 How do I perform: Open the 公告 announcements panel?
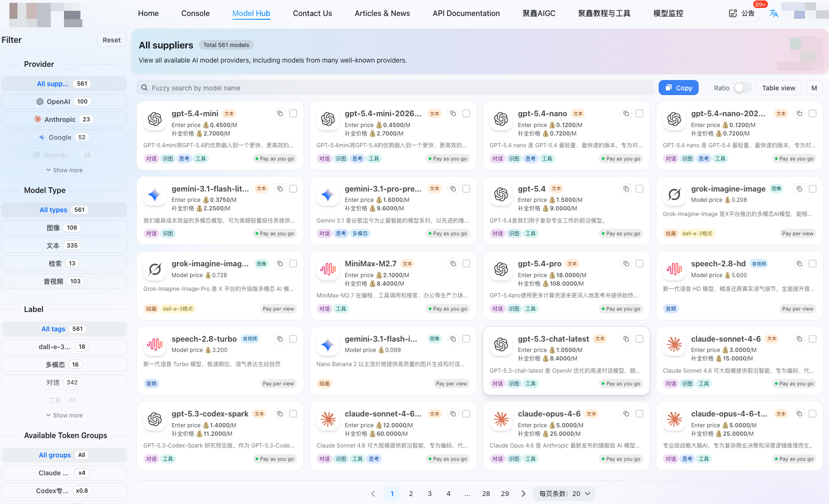pos(741,14)
